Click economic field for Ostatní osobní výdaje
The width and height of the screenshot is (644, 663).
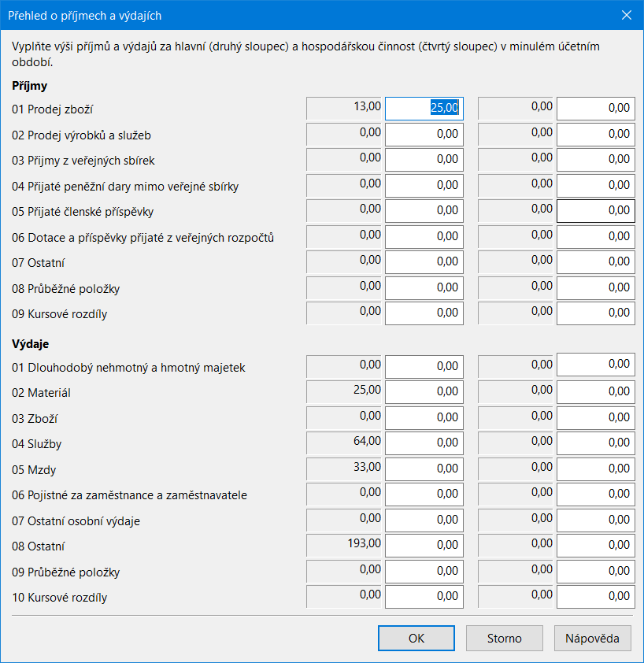[x=596, y=520]
